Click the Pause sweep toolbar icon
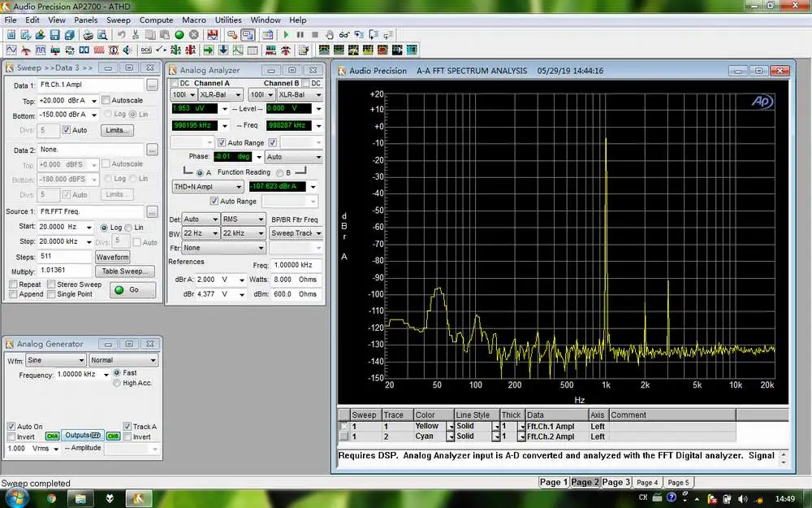The height and width of the screenshot is (508, 812). [300, 35]
